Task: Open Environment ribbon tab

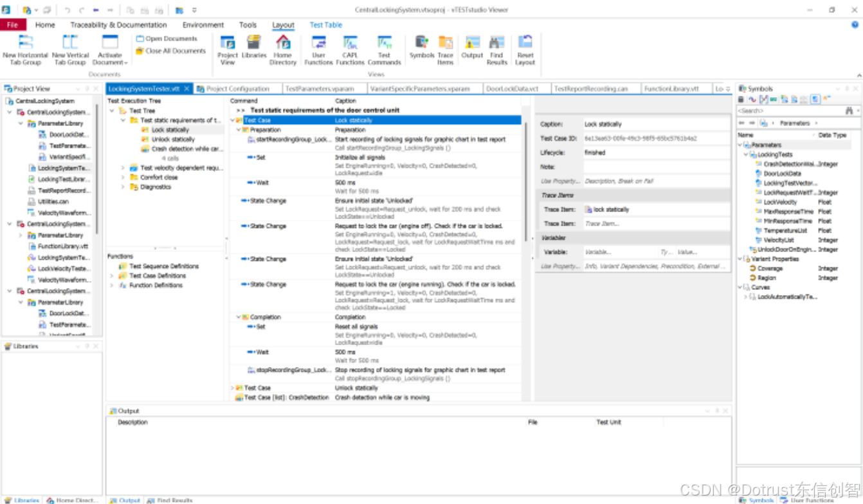Action: click(203, 25)
